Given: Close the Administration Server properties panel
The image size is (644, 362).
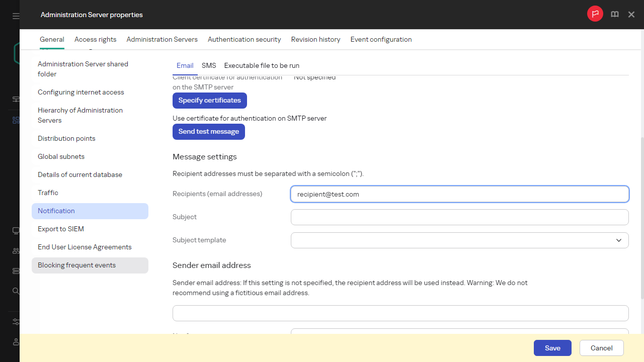Looking at the screenshot, I should (631, 15).
